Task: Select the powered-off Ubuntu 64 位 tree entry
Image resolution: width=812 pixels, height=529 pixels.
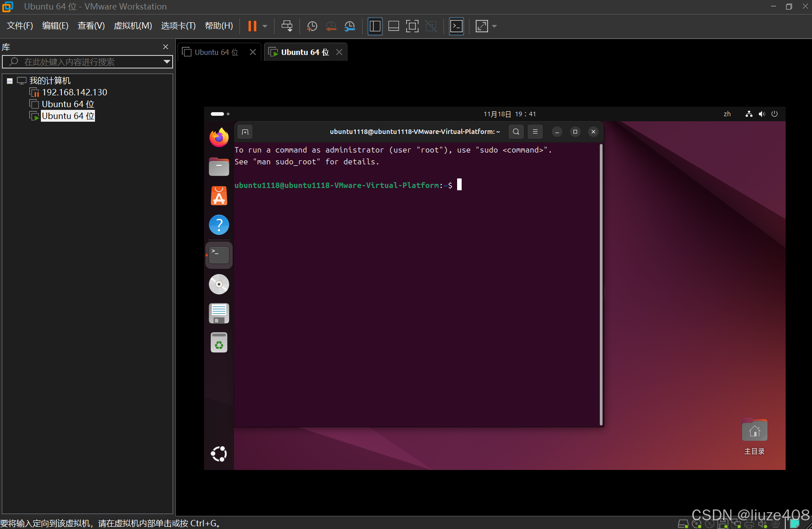Action: pyautogui.click(x=68, y=104)
